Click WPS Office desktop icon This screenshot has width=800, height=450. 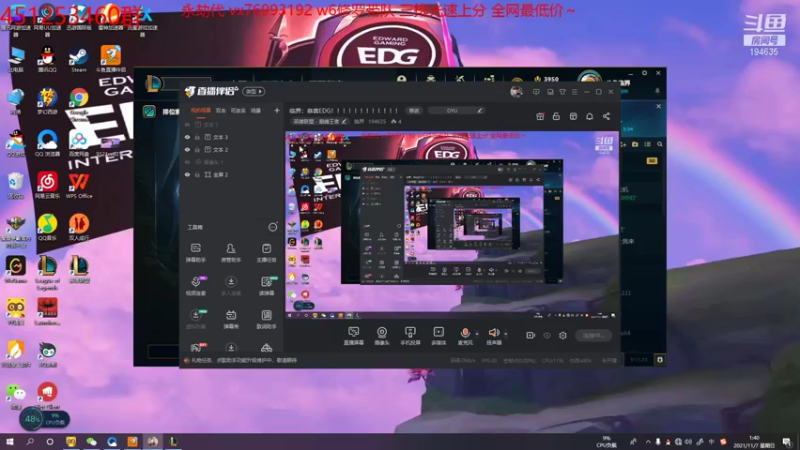[79, 186]
